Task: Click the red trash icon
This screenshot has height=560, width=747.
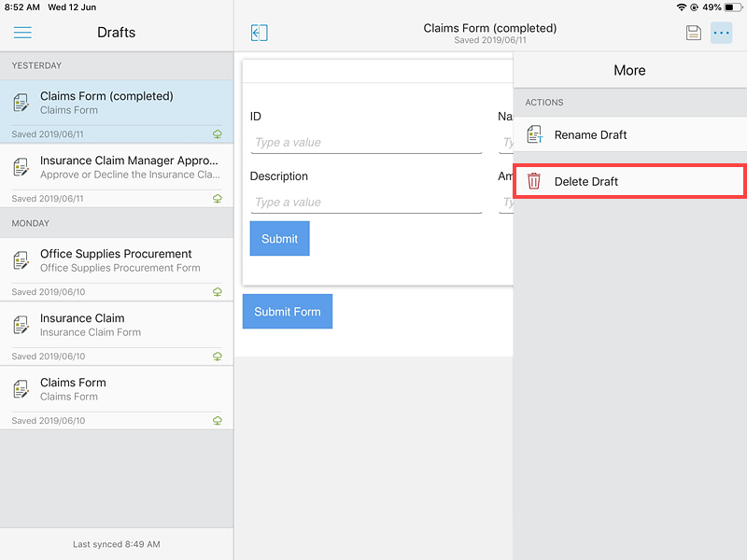Action: pos(533,181)
